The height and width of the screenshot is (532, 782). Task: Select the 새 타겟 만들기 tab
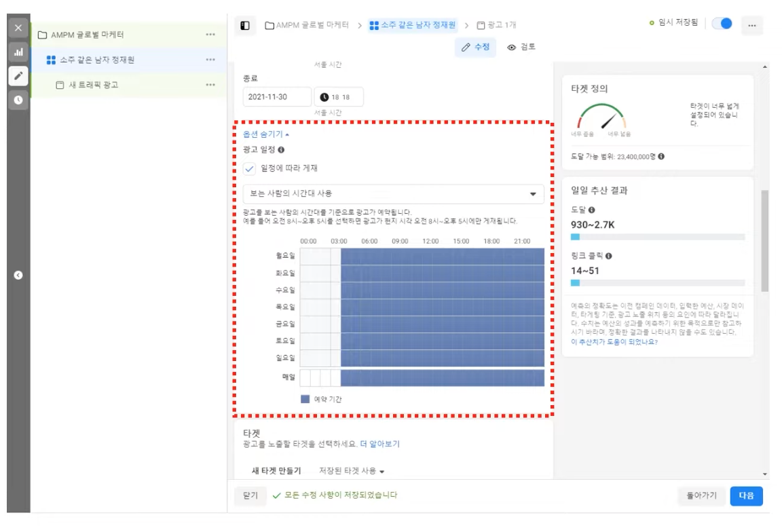tap(276, 471)
